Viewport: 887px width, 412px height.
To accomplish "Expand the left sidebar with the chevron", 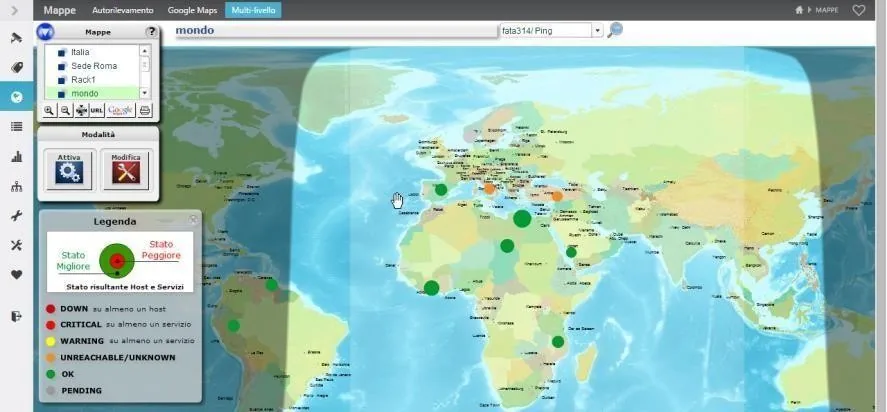I will [x=14, y=10].
